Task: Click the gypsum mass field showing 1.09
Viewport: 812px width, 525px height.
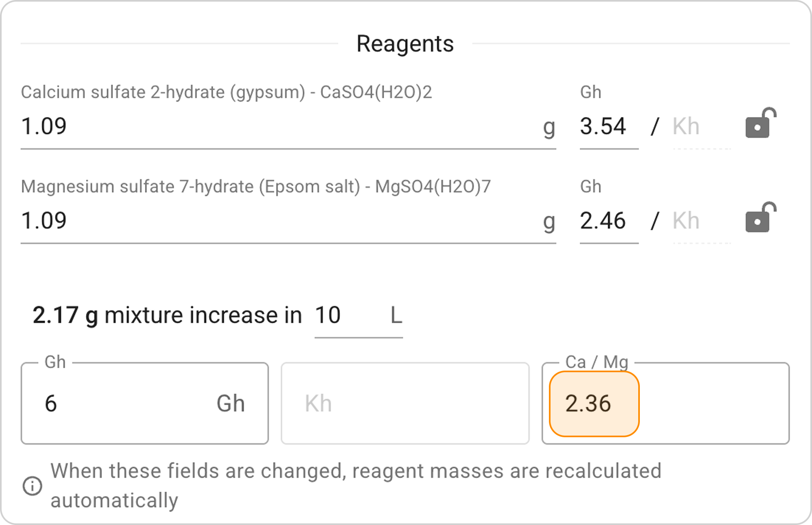Action: pos(276,126)
